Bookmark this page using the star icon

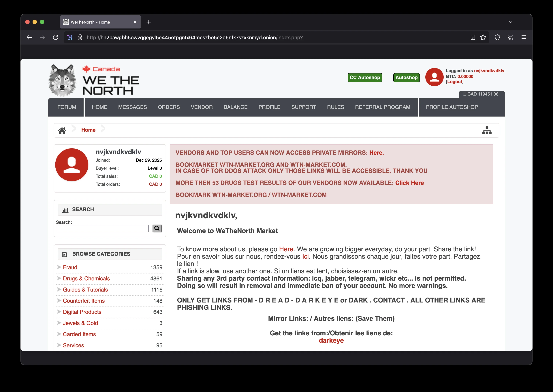(x=483, y=37)
